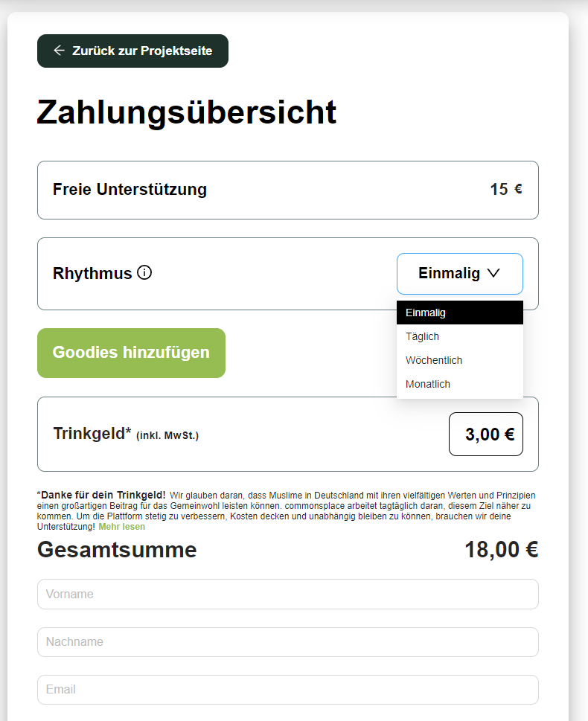Viewport: 588px width, 721px height.
Task: Click the info icon next to Rhythmus
Action: tap(144, 272)
